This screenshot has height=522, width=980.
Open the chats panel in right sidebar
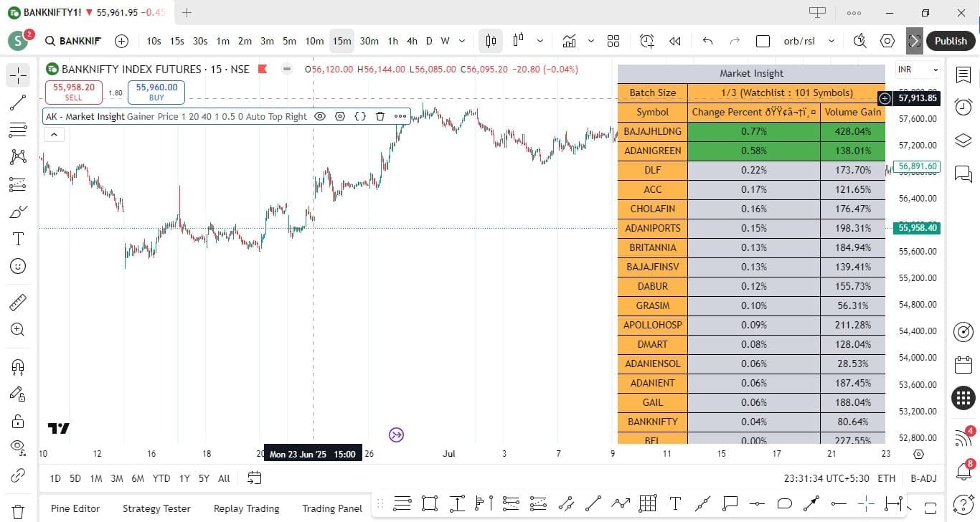tap(963, 174)
